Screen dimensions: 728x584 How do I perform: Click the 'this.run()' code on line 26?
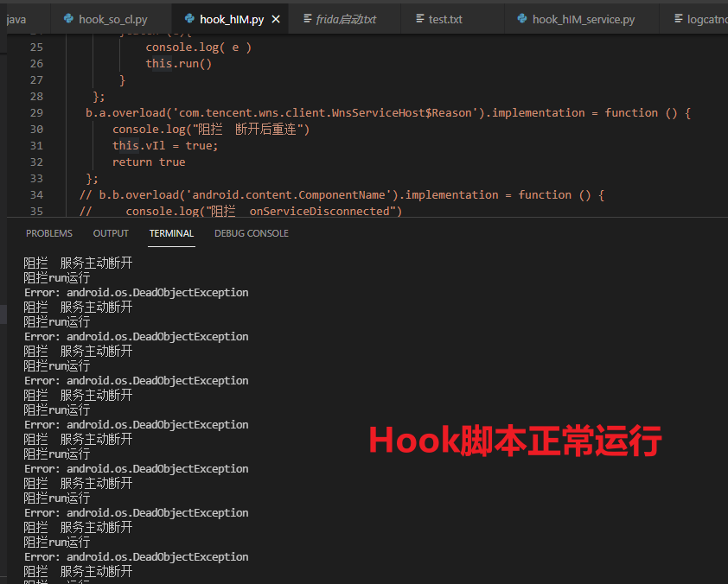pyautogui.click(x=179, y=64)
